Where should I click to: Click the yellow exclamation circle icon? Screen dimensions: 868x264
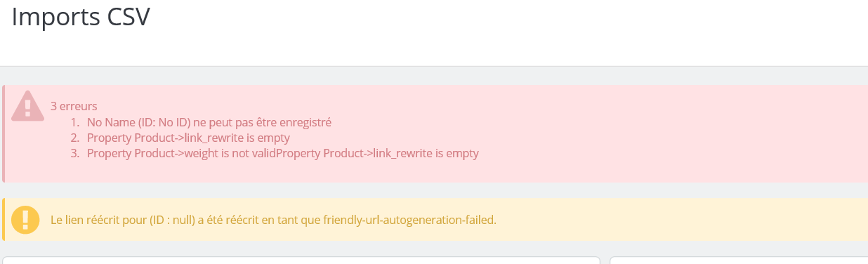26,220
